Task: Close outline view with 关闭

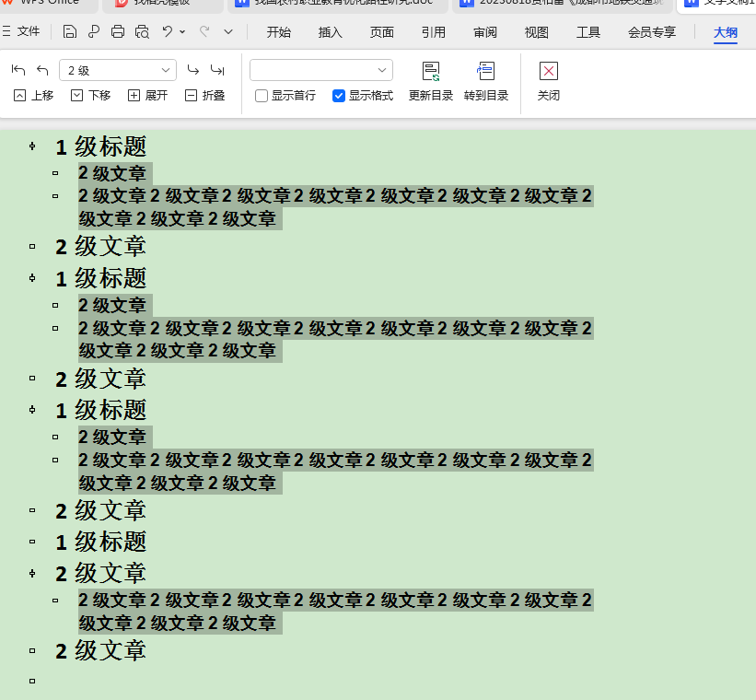Action: [x=549, y=82]
